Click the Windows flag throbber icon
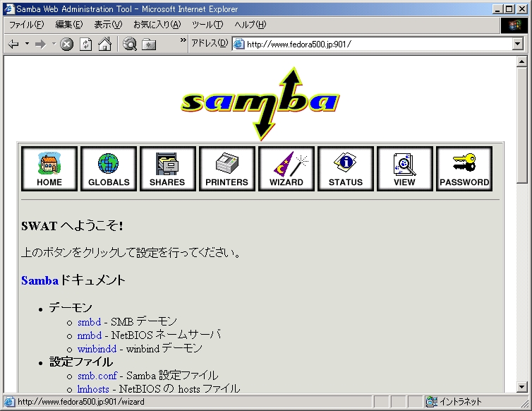This screenshot has width=532, height=411. point(514,25)
